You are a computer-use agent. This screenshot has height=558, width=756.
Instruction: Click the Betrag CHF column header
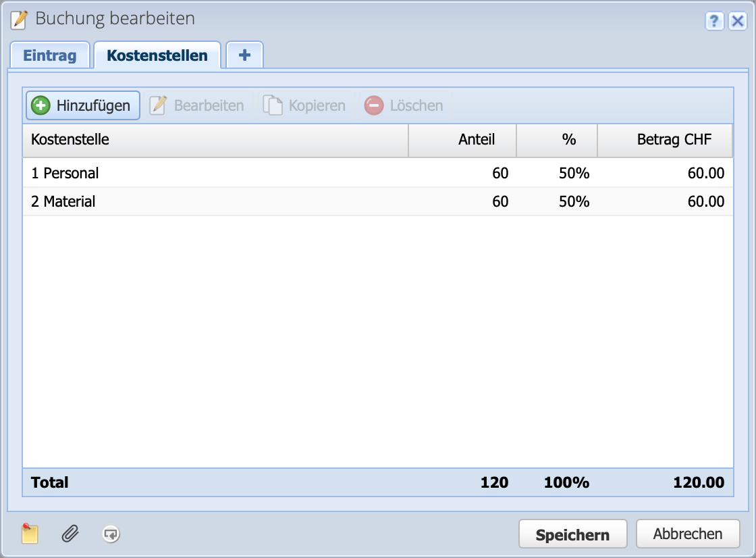(673, 140)
